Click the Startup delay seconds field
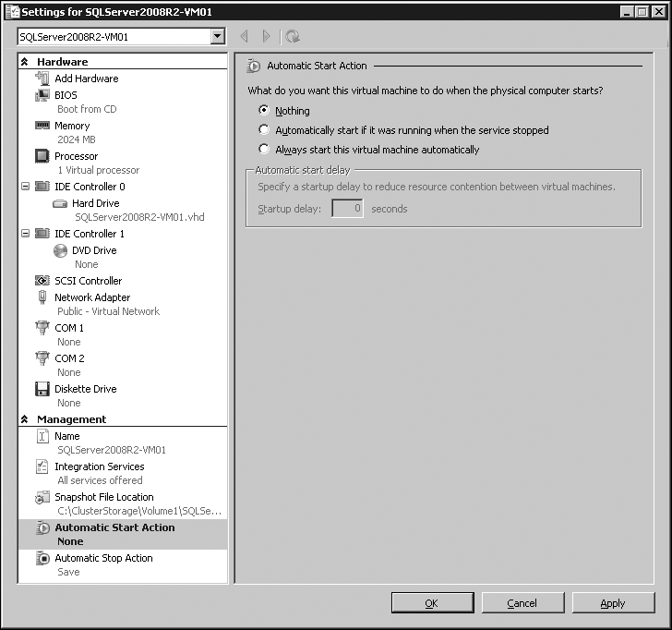This screenshot has width=672, height=630. coord(348,209)
